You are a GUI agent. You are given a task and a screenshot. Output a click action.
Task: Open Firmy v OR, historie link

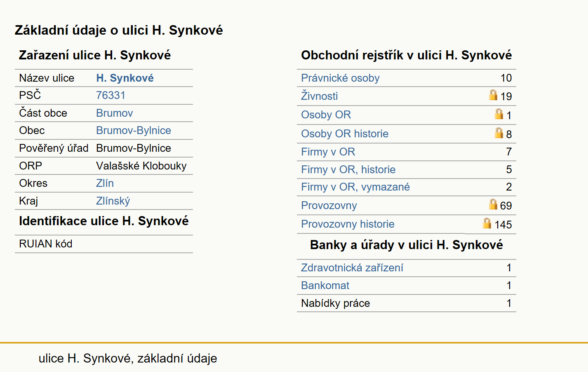pyautogui.click(x=348, y=170)
